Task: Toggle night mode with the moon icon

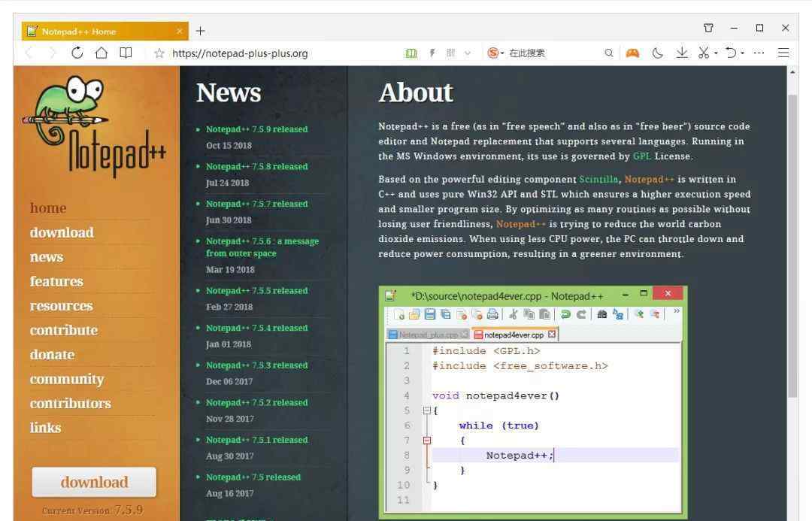Action: coord(658,53)
